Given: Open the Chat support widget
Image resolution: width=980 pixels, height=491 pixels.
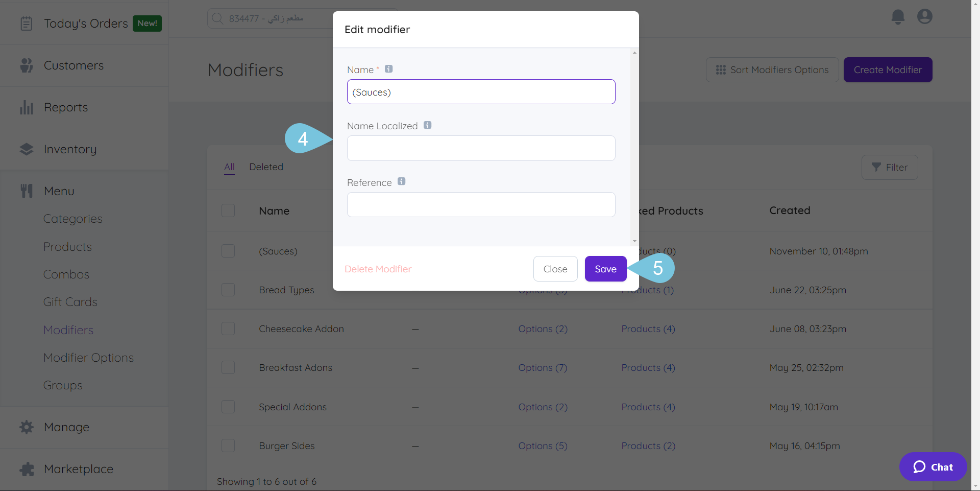Looking at the screenshot, I should click(933, 466).
